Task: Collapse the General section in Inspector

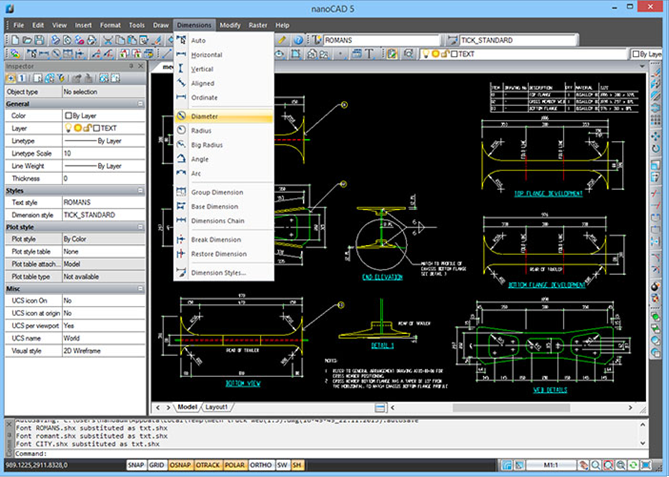Action: pos(141,104)
